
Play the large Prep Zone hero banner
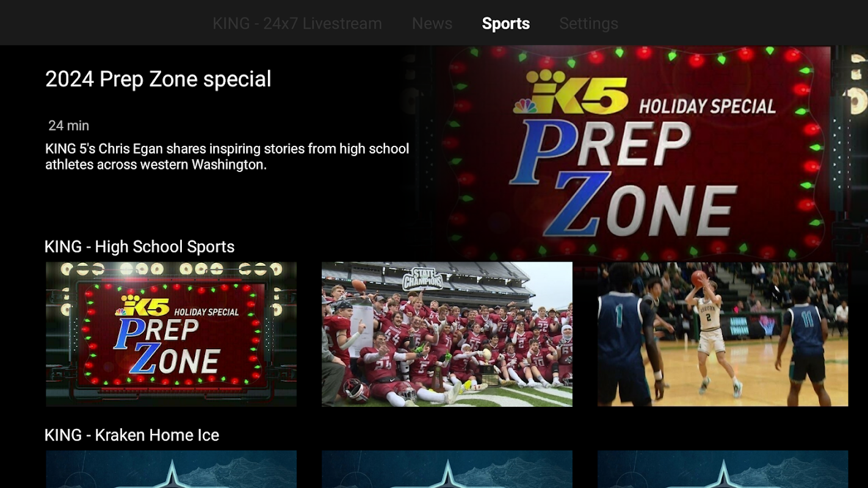[635, 152]
